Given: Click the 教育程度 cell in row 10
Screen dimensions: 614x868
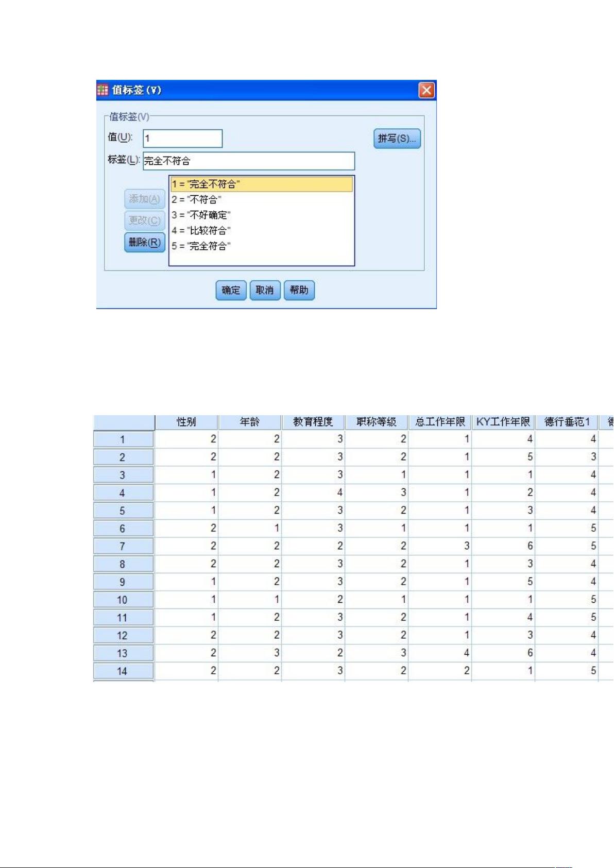Looking at the screenshot, I should (313, 599).
